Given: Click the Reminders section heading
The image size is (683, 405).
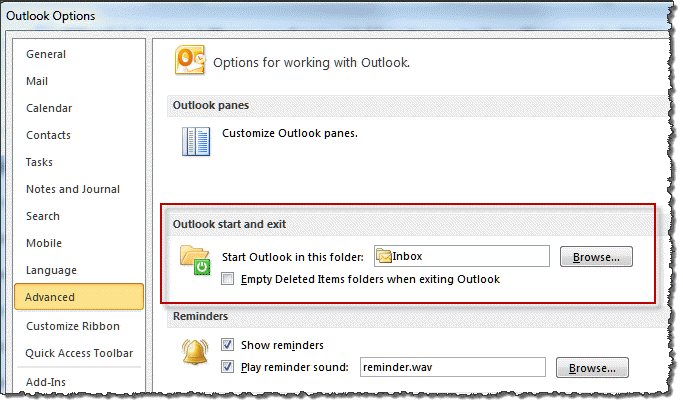Looking at the screenshot, I should click(x=200, y=316).
